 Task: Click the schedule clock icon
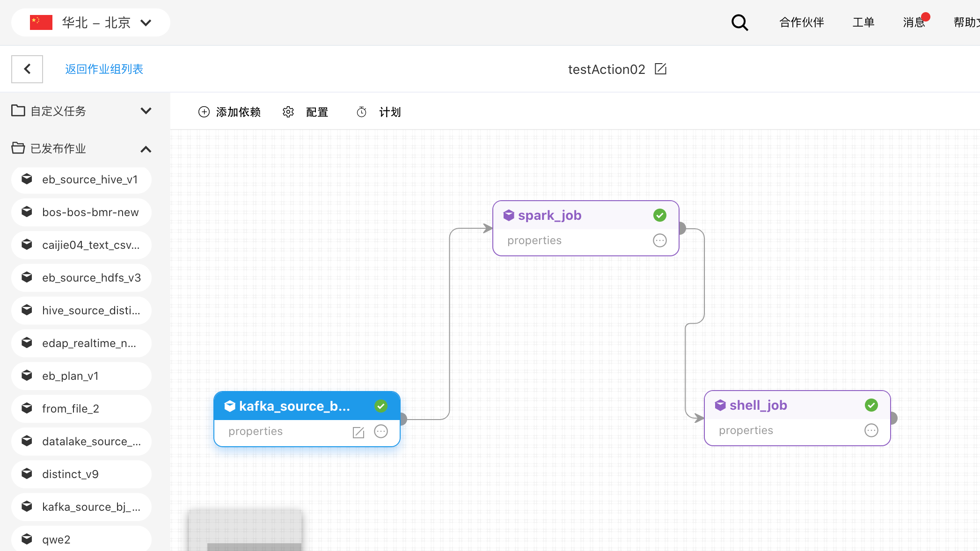(362, 112)
